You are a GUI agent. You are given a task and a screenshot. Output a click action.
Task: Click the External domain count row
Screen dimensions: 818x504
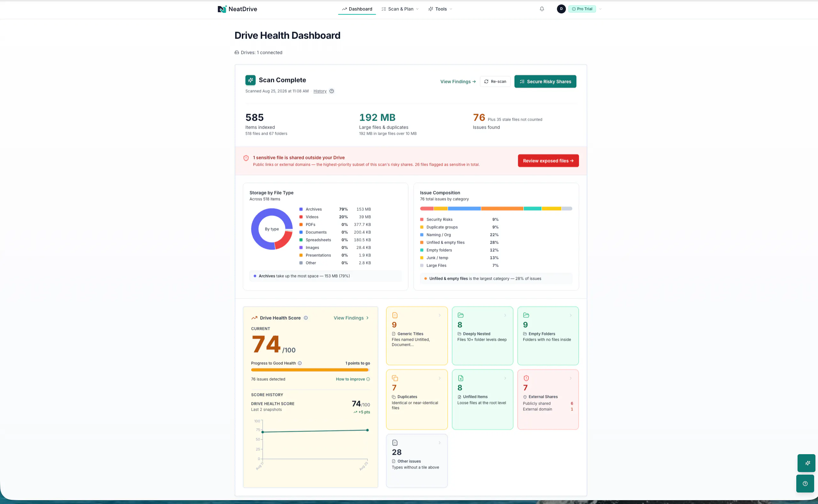(x=548, y=409)
